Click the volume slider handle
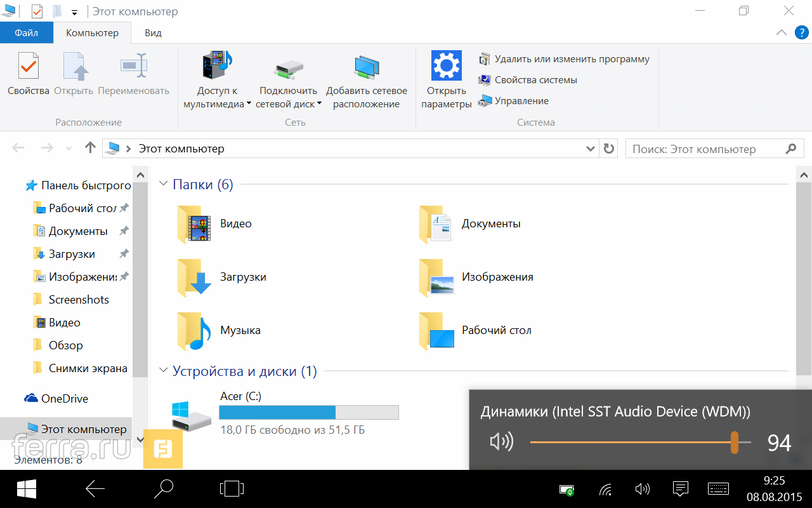The image size is (812, 508). click(x=734, y=442)
